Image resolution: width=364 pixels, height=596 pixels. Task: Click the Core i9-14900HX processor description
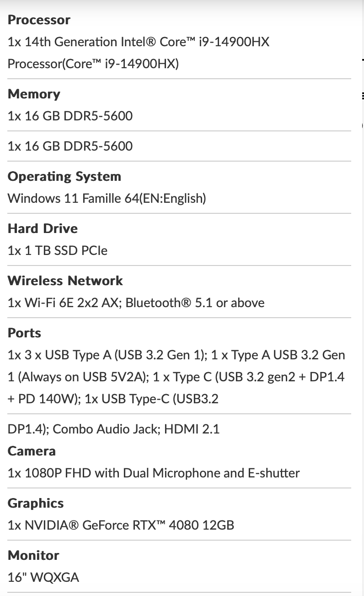(139, 53)
